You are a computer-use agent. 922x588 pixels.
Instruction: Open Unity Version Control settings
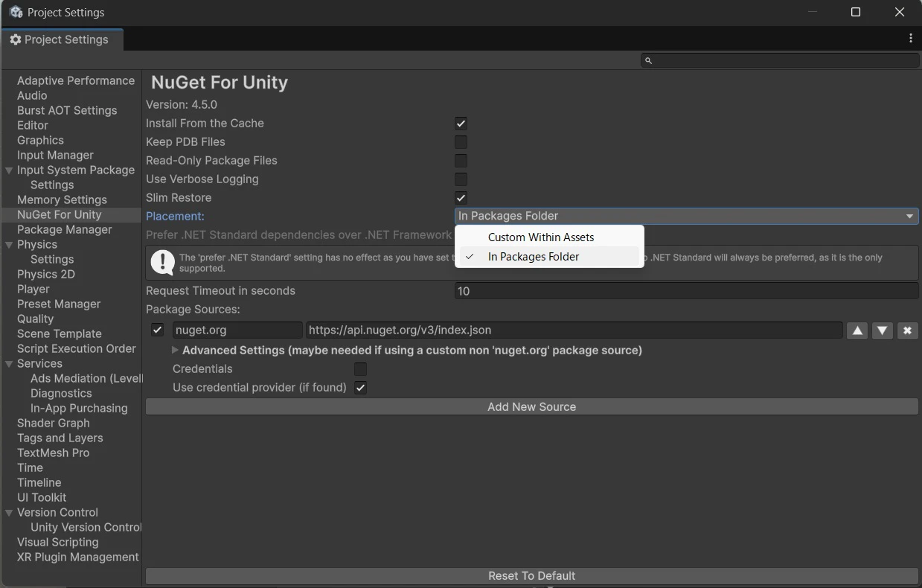(86, 527)
